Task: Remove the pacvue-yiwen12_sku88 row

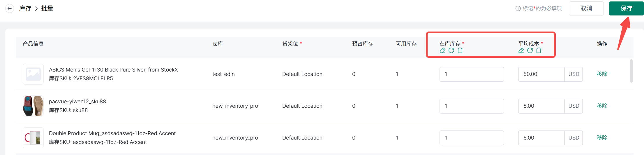Action: click(602, 106)
